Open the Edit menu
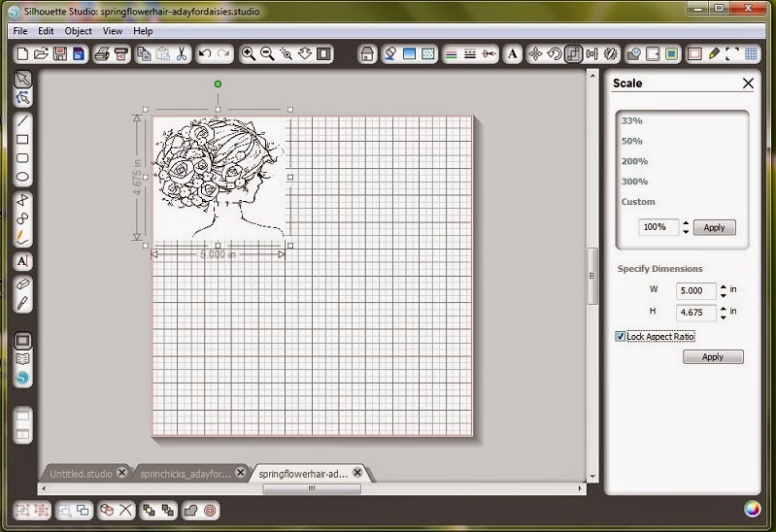Image resolution: width=776 pixels, height=532 pixels. pos(46,31)
